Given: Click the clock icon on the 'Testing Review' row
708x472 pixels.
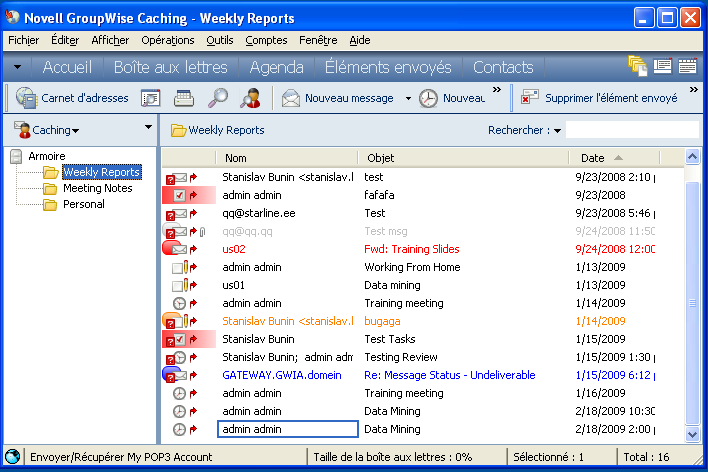Looking at the screenshot, I should pyautogui.click(x=180, y=357).
